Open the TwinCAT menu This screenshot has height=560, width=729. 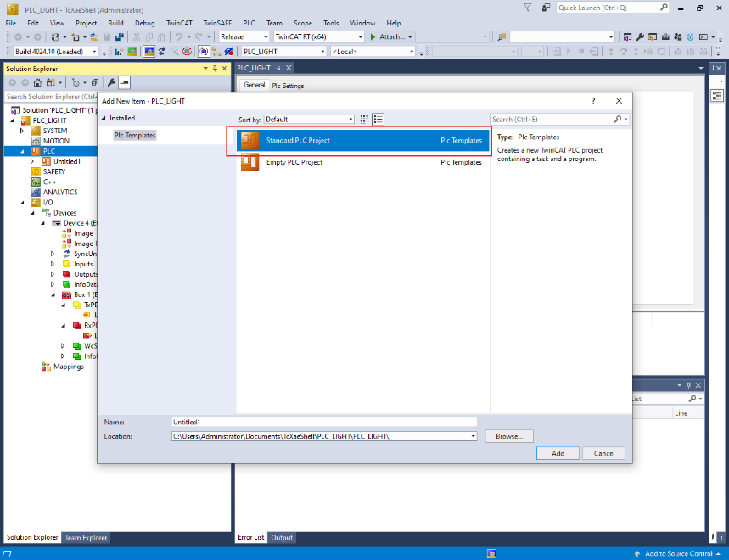(x=178, y=23)
